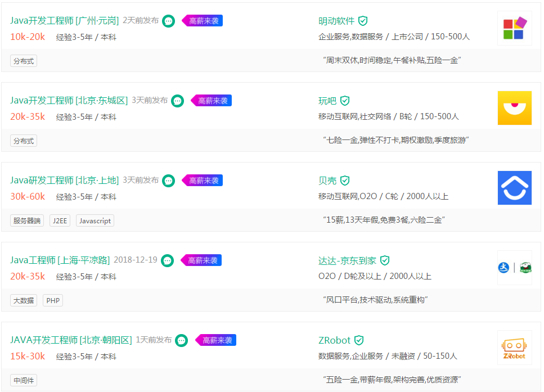The image size is (544, 392).
Task: Click verified shield beside 明动软件
Action: (x=363, y=21)
